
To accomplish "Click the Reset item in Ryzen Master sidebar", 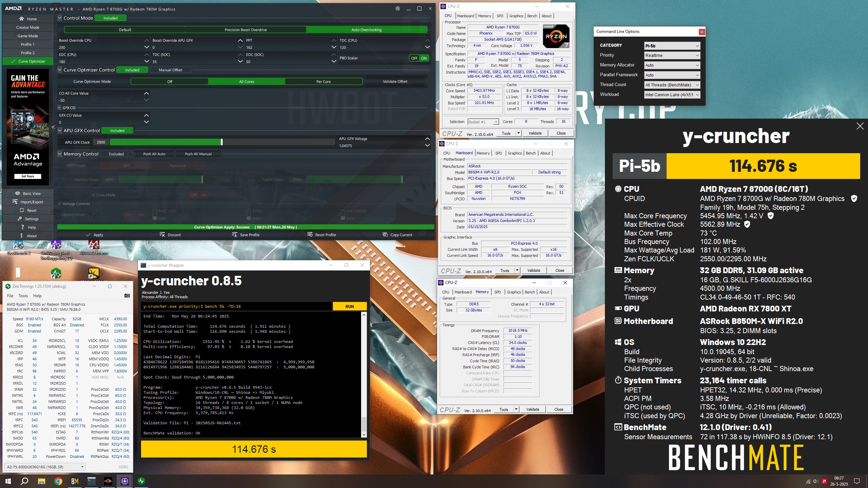I will point(28,210).
